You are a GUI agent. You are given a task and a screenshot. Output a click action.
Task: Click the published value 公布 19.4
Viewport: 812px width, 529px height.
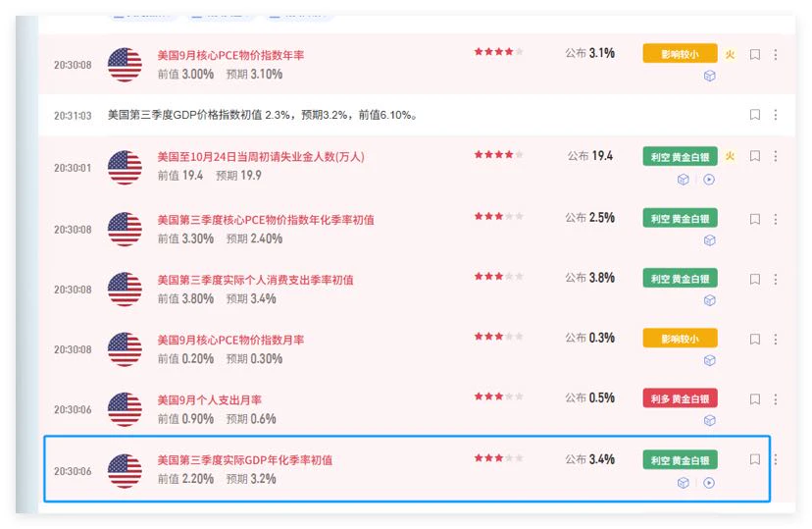coord(589,156)
